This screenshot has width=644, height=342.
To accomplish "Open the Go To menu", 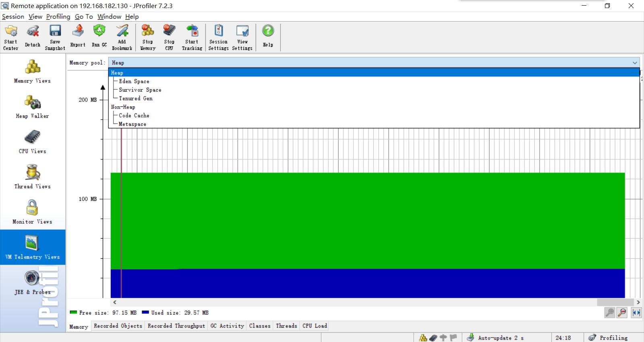I will tap(84, 16).
